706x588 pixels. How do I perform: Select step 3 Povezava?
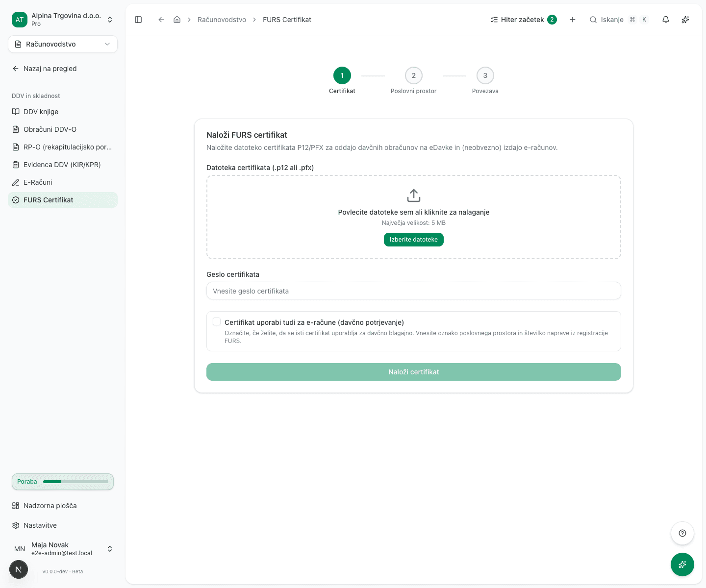[485, 80]
